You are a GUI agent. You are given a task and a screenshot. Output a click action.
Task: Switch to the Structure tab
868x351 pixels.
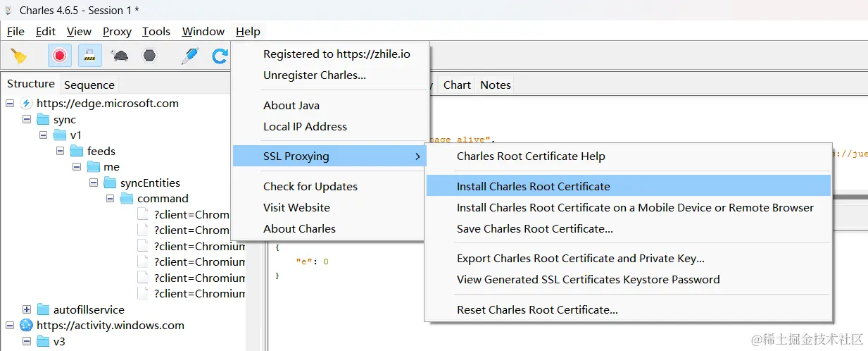tap(31, 84)
